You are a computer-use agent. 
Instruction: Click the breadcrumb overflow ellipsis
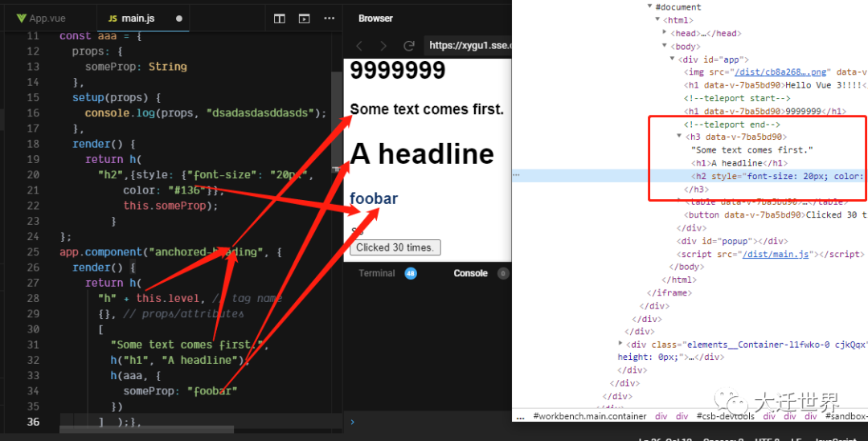pyautogui.click(x=520, y=417)
